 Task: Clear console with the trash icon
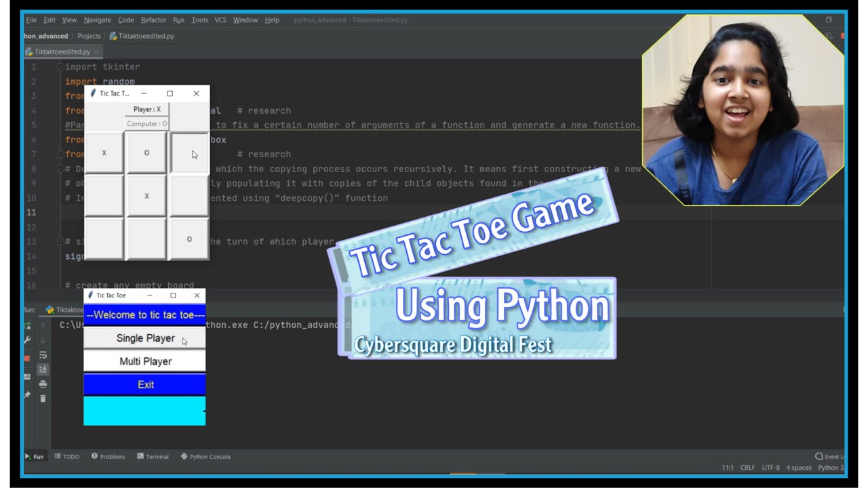(x=43, y=399)
